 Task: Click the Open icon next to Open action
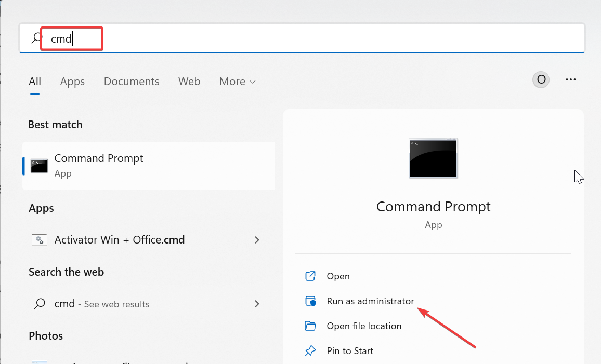[x=310, y=276]
